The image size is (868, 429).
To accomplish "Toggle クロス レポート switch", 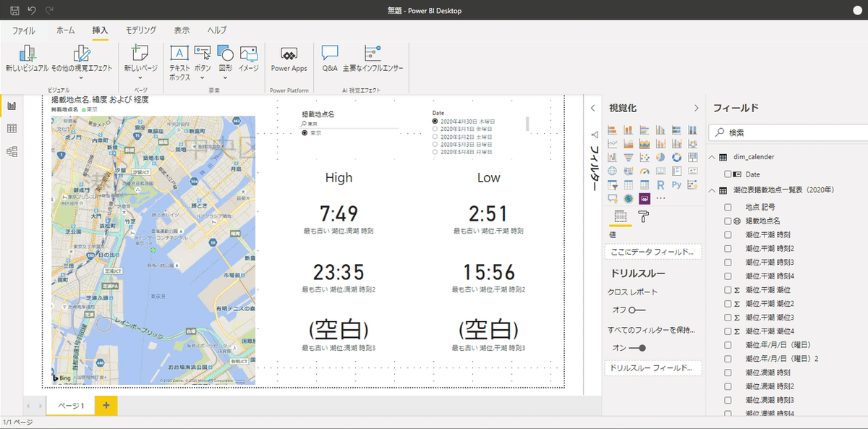I will tap(637, 310).
